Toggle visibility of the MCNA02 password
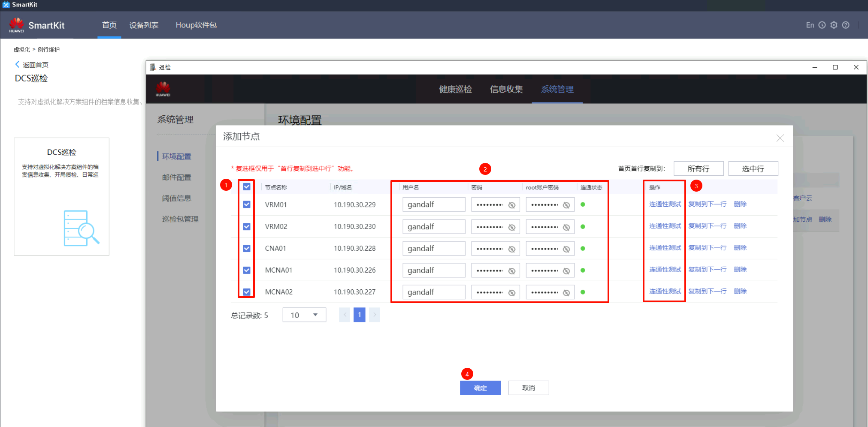Screen dimensions: 868x427 click(511, 293)
